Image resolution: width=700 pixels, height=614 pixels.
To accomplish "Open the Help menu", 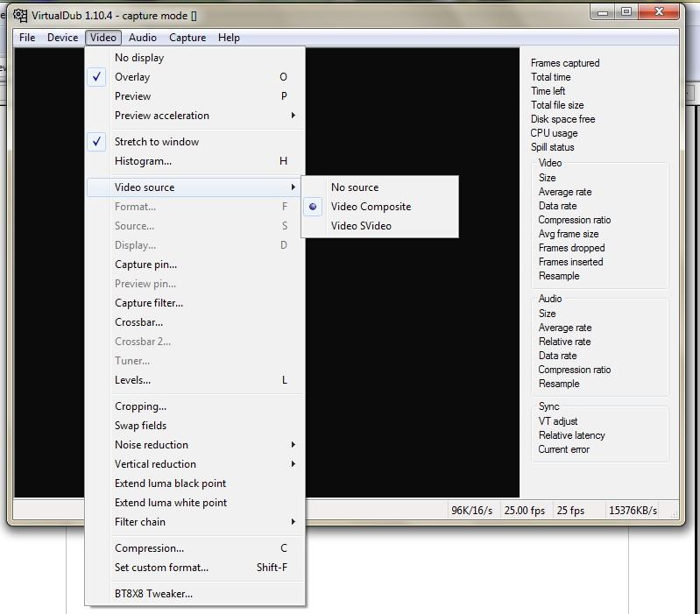I will (229, 38).
